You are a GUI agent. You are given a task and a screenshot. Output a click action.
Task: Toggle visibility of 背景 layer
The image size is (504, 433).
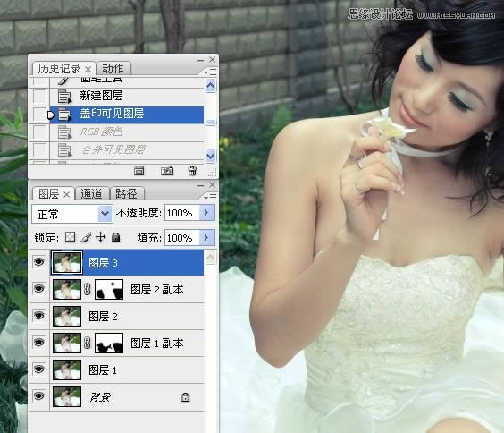coord(39,396)
